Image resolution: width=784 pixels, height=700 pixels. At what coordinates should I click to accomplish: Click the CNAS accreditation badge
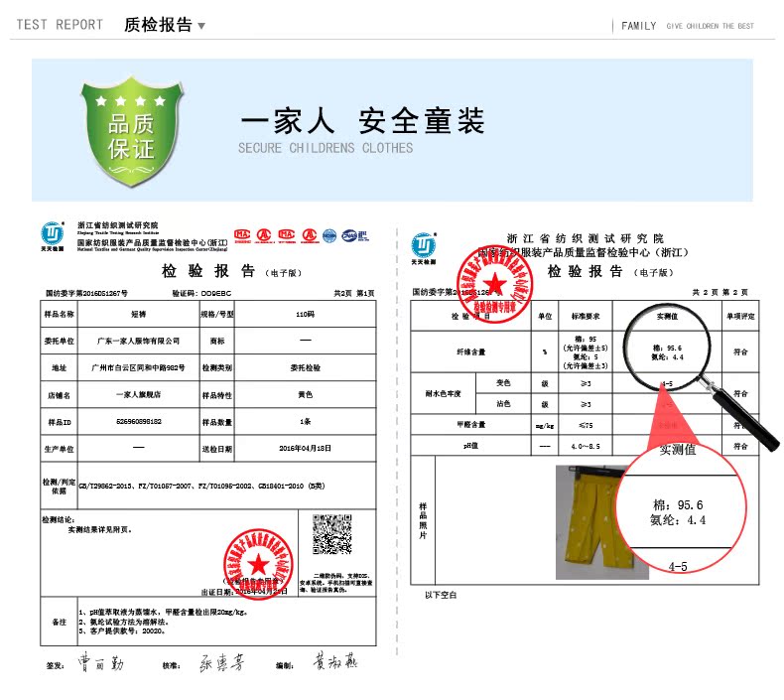pos(354,235)
